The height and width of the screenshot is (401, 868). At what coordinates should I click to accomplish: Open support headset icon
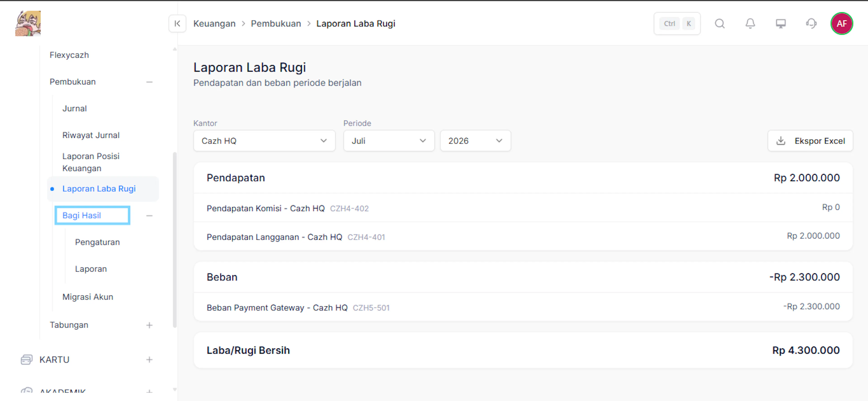point(811,24)
